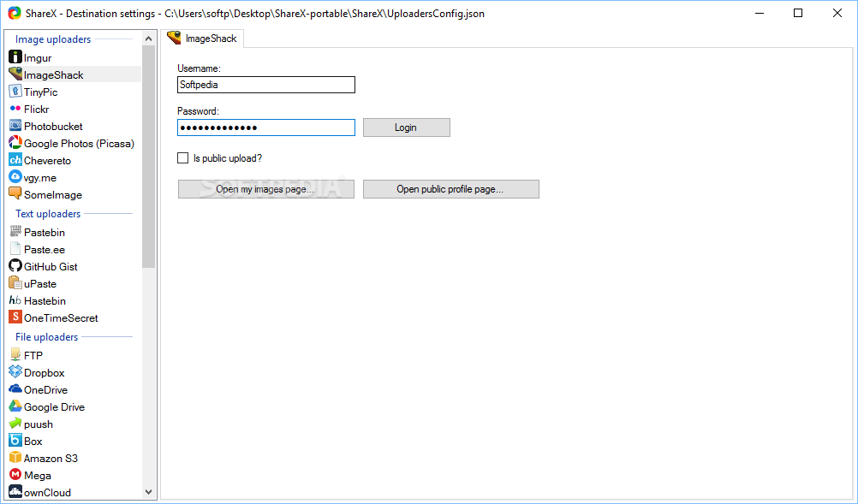
Task: Select the Pastebin text uploader icon
Action: [x=15, y=231]
